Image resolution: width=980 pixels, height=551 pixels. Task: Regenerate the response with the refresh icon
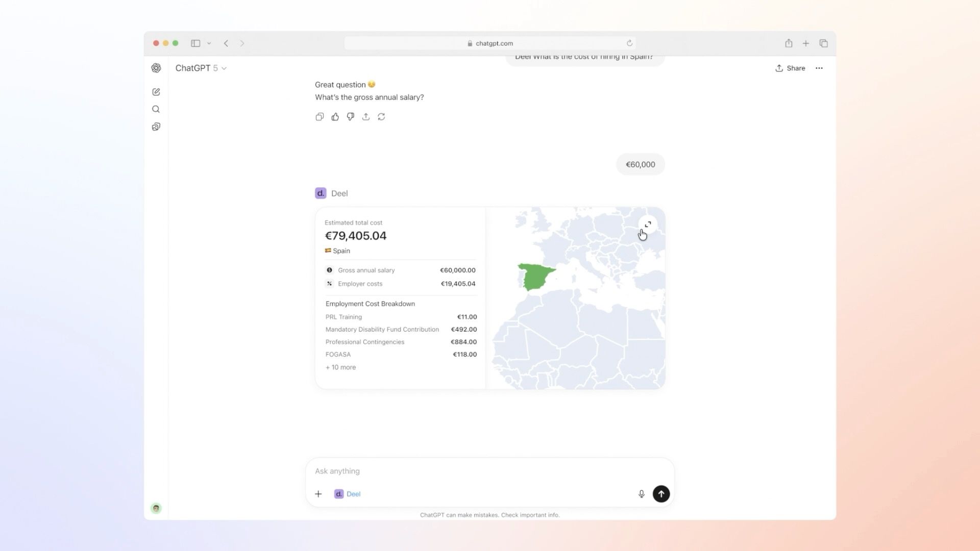(x=381, y=117)
